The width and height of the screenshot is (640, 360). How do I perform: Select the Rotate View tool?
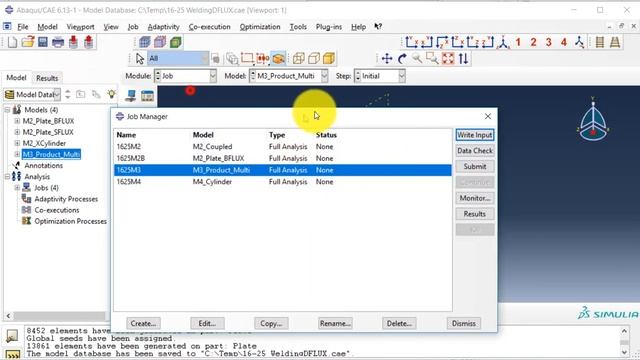[402, 59]
